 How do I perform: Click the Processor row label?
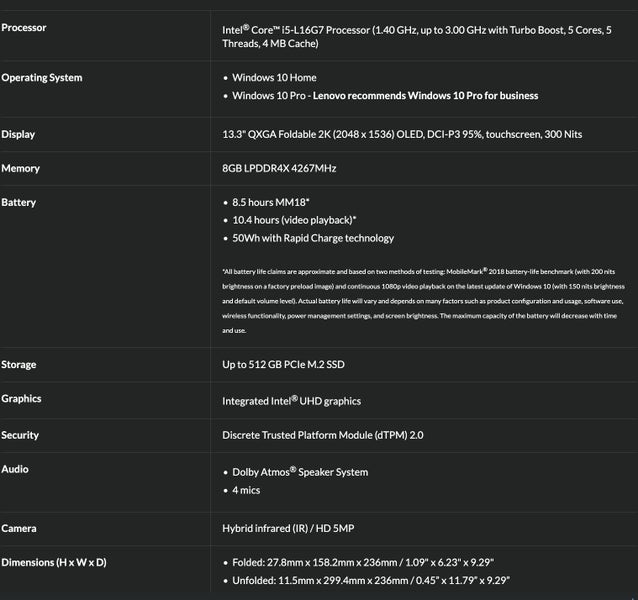[24, 27]
